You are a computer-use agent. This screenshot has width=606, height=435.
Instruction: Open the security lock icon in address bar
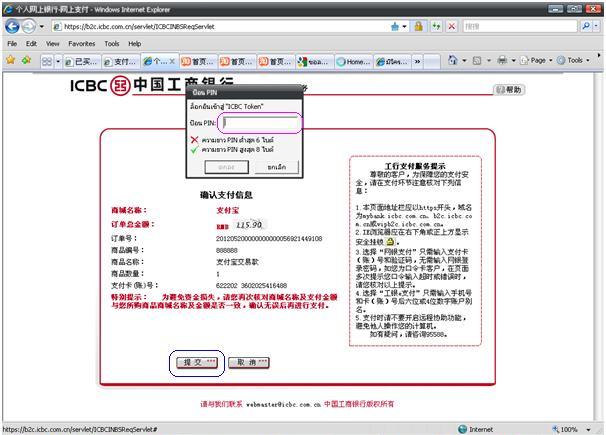coord(418,26)
